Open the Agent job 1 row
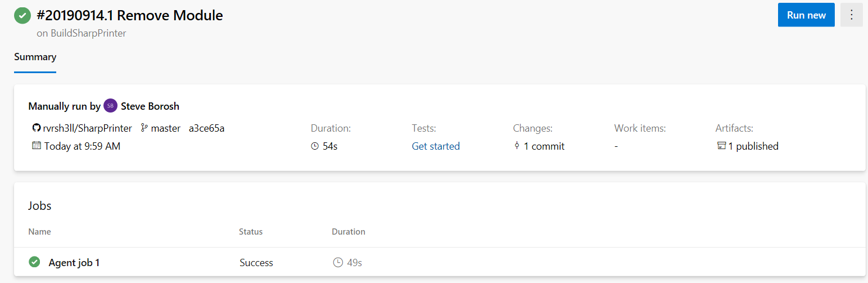Viewport: 868px width, 283px height. pos(440,262)
